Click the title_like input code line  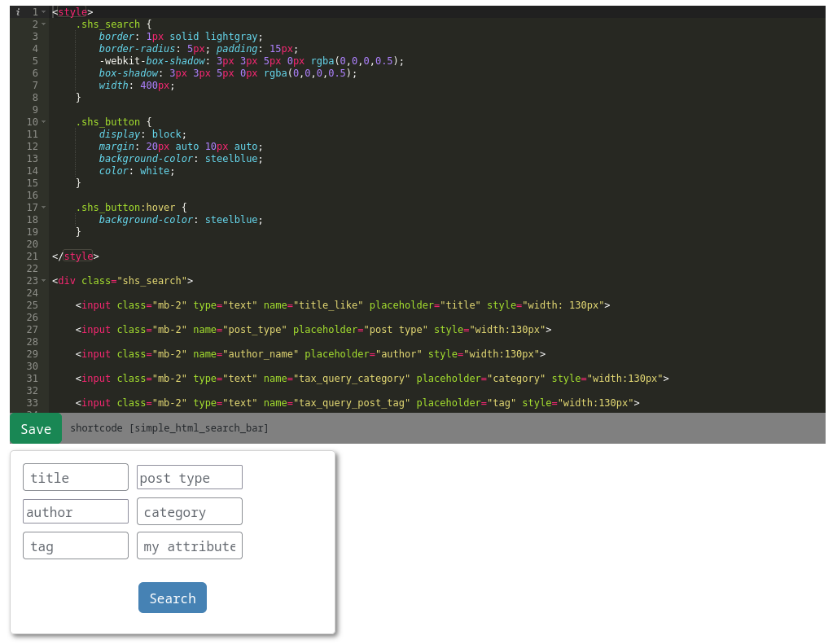coord(343,305)
